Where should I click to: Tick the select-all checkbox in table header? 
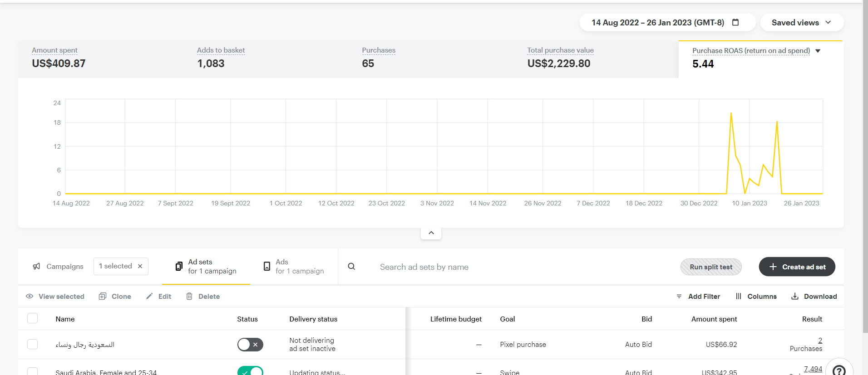click(x=33, y=318)
